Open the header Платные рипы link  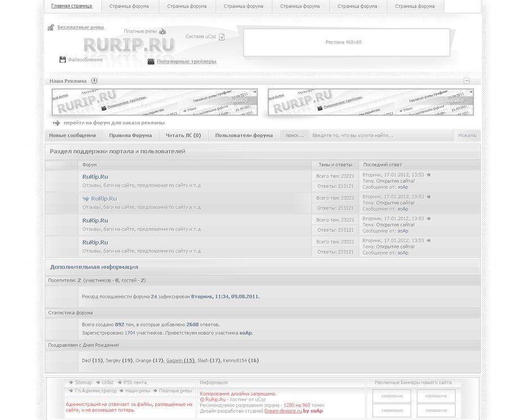point(140,31)
